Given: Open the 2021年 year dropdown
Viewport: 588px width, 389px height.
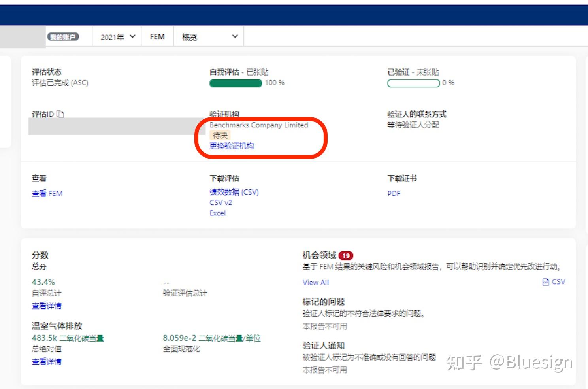Looking at the screenshot, I should pos(117,36).
